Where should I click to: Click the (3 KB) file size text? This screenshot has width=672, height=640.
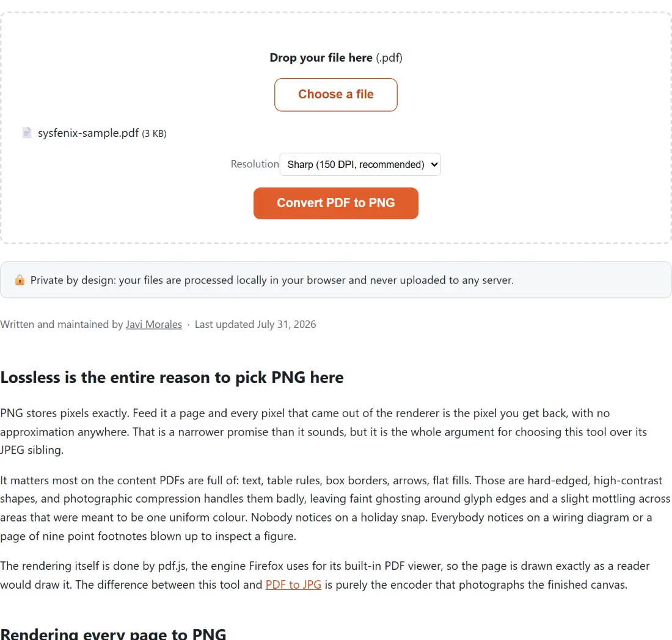tap(155, 134)
